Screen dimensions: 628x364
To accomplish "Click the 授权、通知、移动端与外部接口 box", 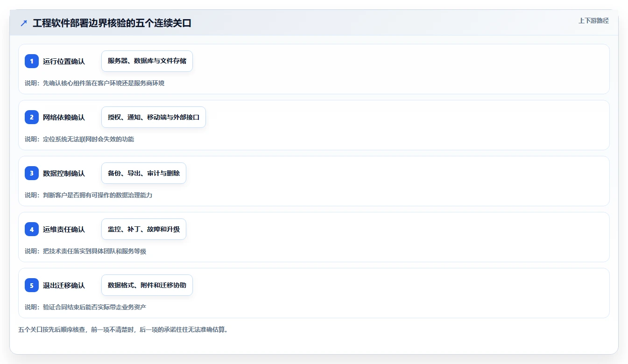I will 154,117.
